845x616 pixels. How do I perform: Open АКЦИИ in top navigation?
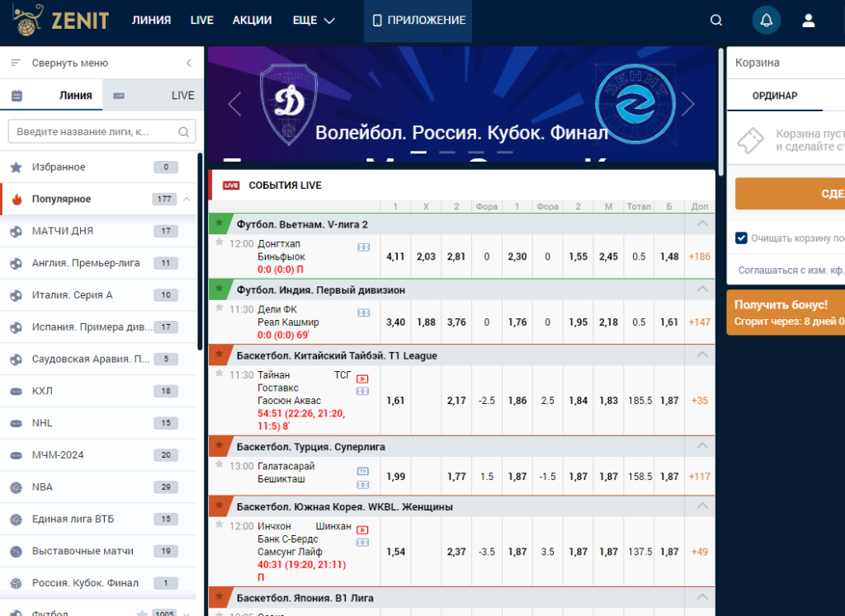(253, 21)
